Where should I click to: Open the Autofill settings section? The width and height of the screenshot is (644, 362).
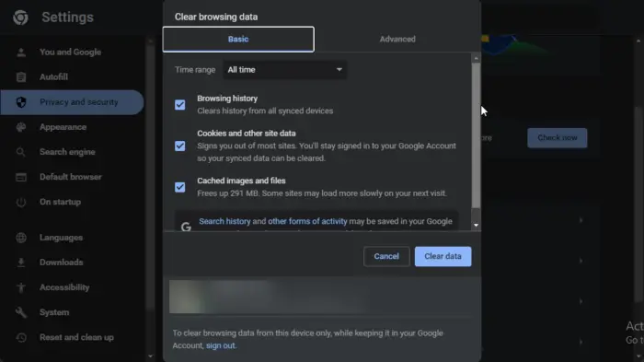tap(73, 77)
